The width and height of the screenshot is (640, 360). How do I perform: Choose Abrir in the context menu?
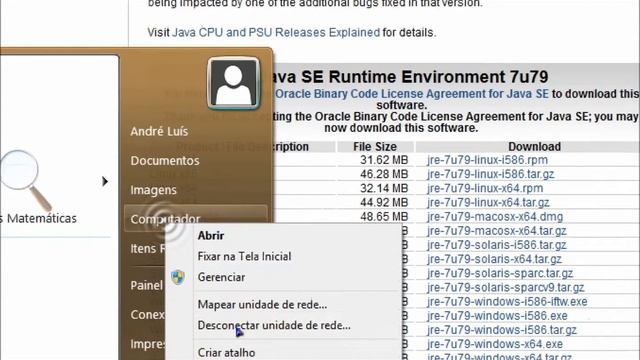211,236
